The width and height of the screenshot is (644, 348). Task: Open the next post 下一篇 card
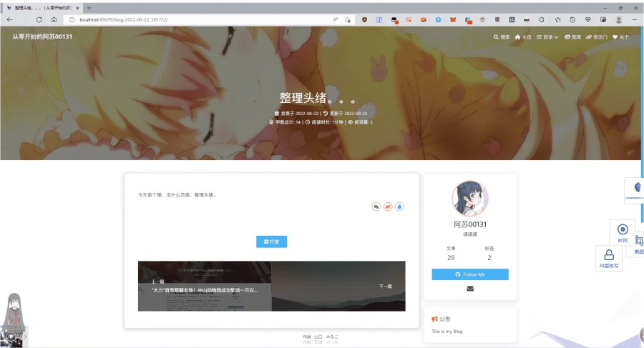click(x=338, y=286)
